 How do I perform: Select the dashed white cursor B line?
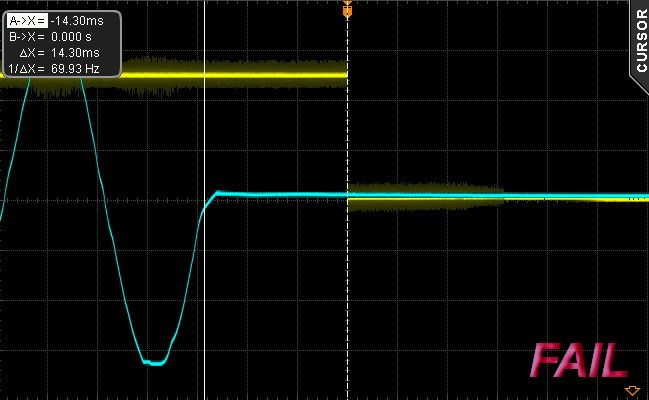347,248
